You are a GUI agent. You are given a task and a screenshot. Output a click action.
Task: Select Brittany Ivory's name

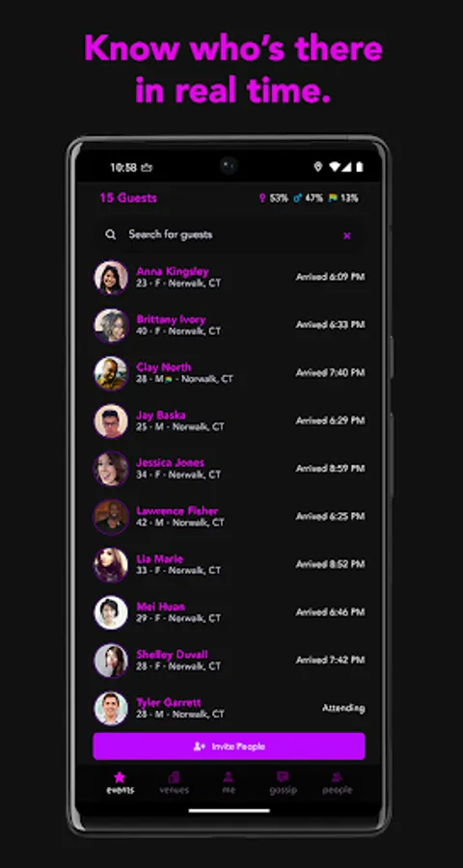[171, 319]
